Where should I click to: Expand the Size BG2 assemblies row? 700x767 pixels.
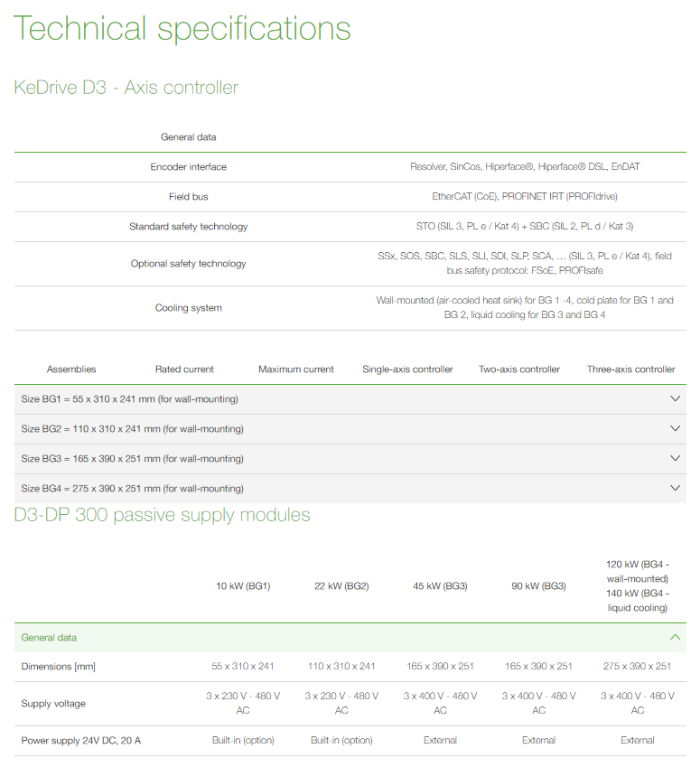coord(350,429)
